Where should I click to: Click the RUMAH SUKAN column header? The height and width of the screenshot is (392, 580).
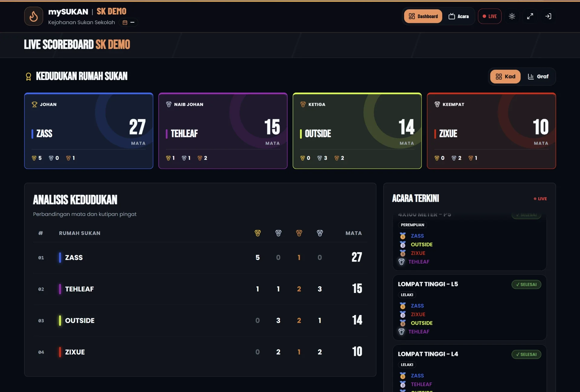[79, 233]
